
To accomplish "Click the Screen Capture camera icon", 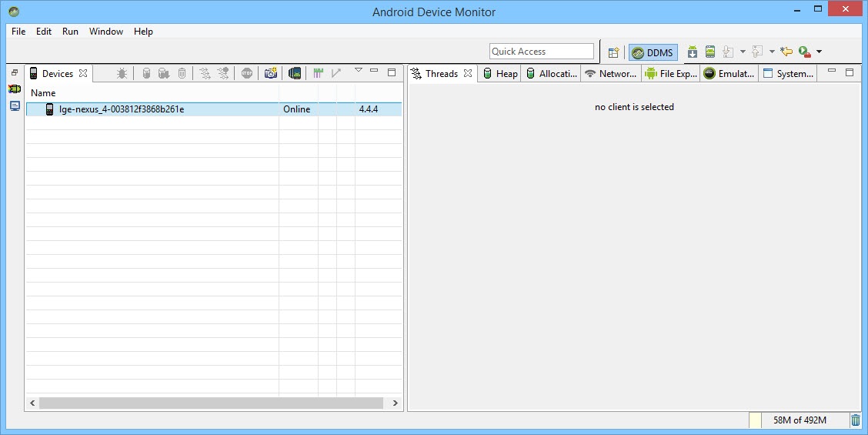I will tap(271, 73).
